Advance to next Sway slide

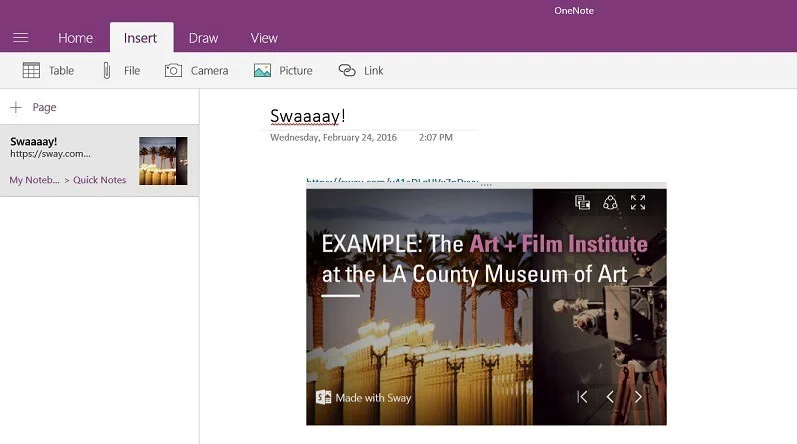coord(638,397)
